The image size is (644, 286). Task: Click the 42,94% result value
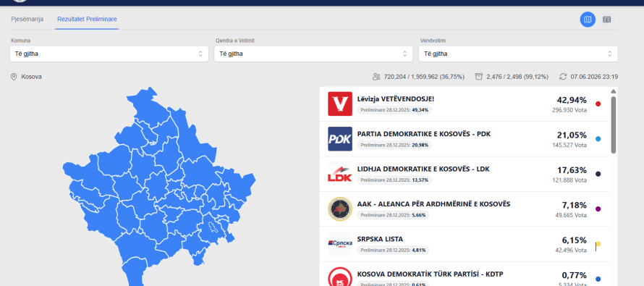click(x=572, y=100)
